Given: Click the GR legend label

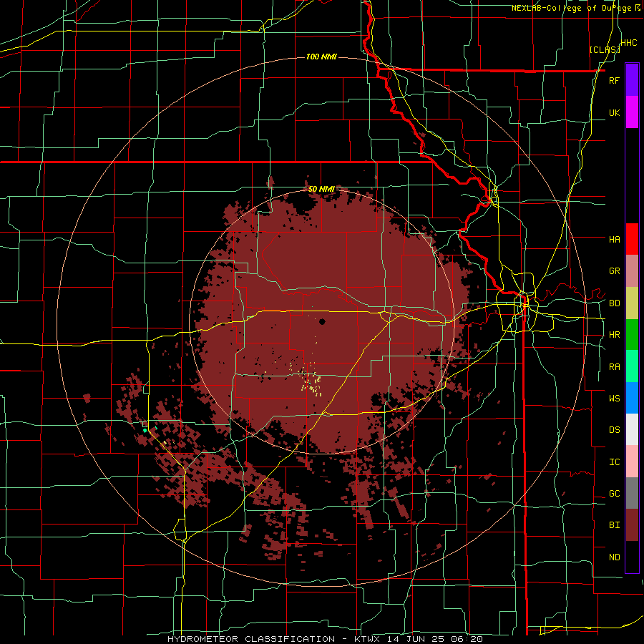Looking at the screenshot, I should [x=614, y=271].
